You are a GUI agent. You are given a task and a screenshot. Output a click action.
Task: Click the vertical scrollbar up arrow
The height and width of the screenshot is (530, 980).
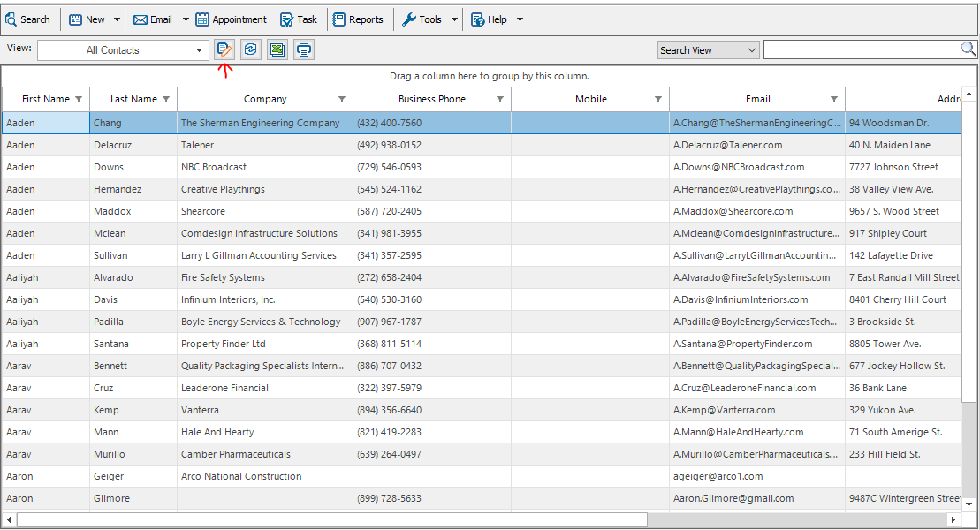(969, 95)
